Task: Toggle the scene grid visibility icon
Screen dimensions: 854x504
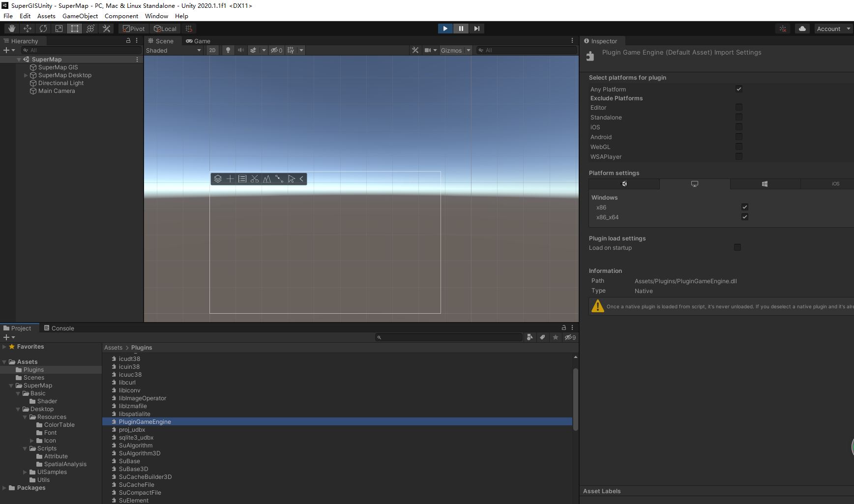Action: click(291, 50)
